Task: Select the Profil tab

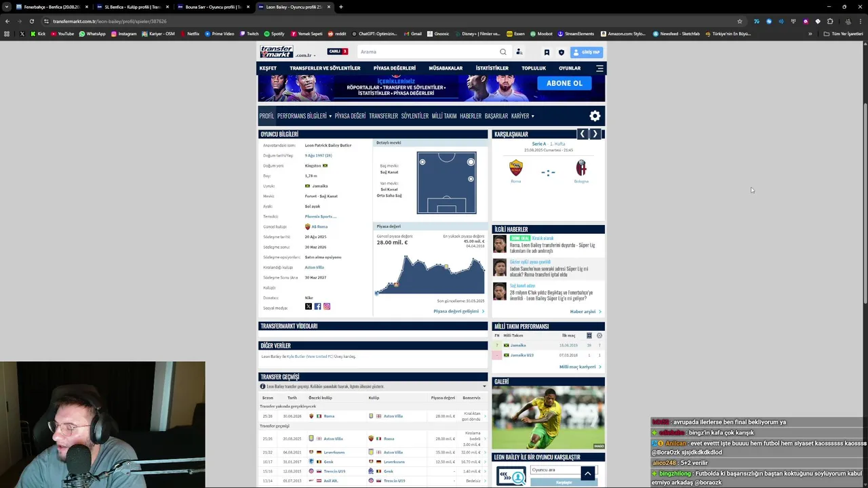Action: [267, 116]
